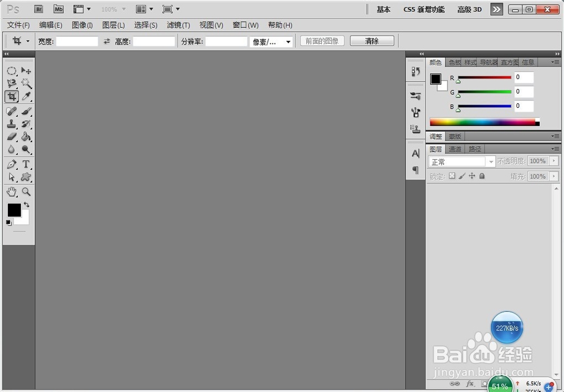
Task: Select the Spot Healing Brush tool
Action: pyautogui.click(x=11, y=111)
